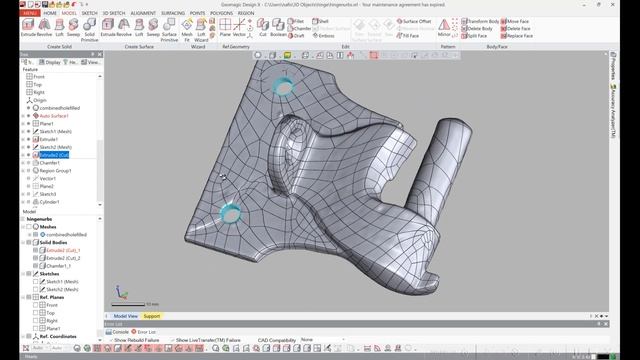Open the red MENU button

30,13
